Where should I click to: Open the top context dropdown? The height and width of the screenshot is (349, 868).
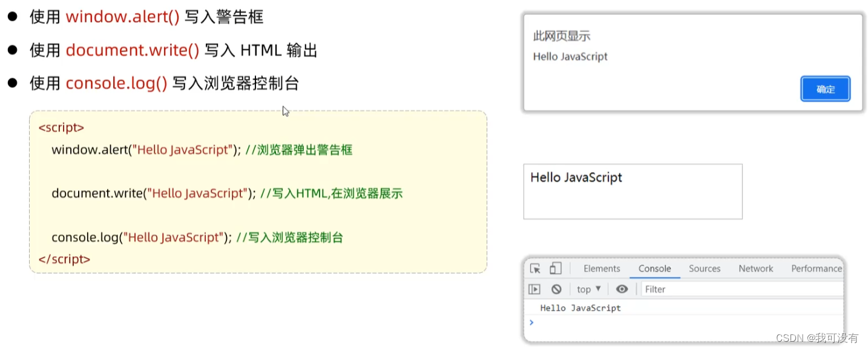point(589,289)
